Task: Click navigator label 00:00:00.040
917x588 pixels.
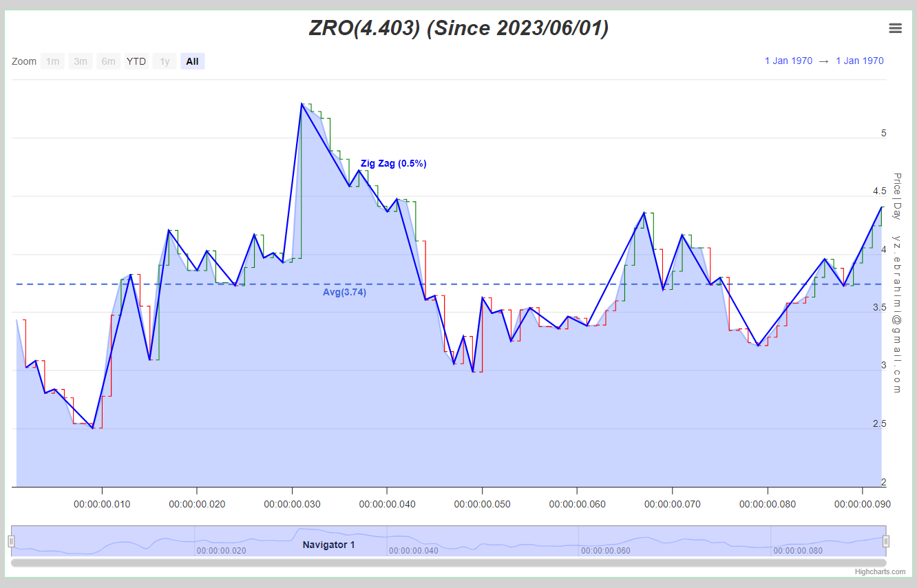Action: [x=413, y=551]
